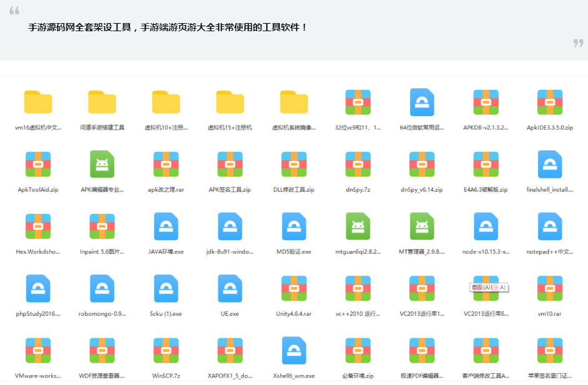Viewport: 588px width, 385px height.
Task: Click the E4A6.3破解版.zip archive icon
Action: click(486, 164)
